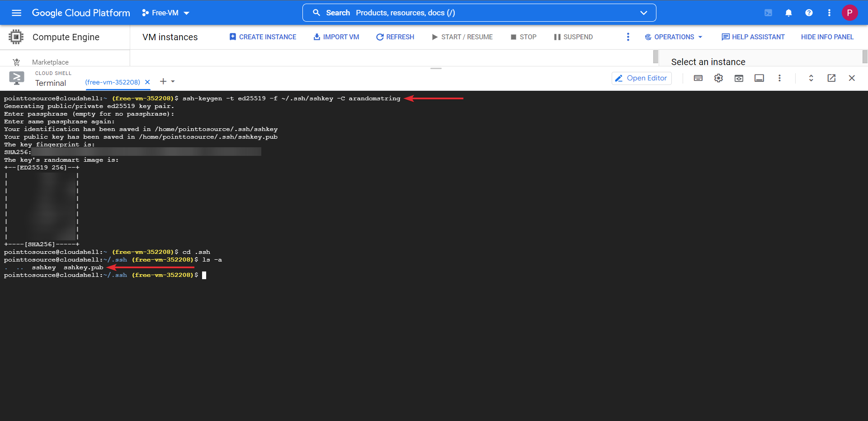Open Marketplace in the sidebar
This screenshot has height=421, width=868.
click(50, 62)
